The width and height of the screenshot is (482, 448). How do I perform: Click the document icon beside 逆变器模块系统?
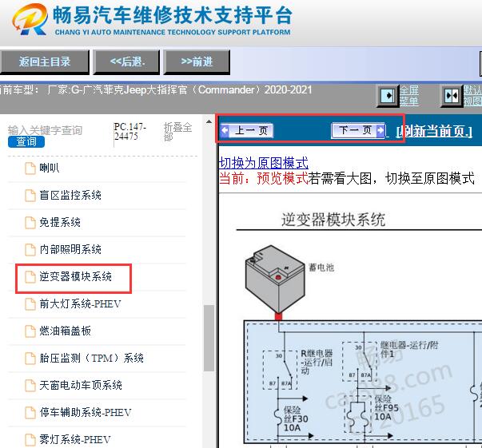pos(30,276)
